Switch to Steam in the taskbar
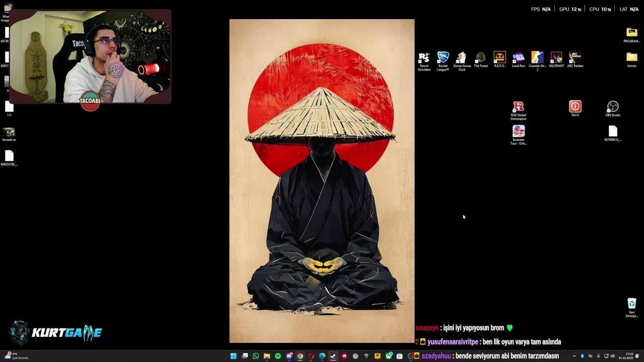Image resolution: width=644 pixels, height=362 pixels. (x=333, y=356)
